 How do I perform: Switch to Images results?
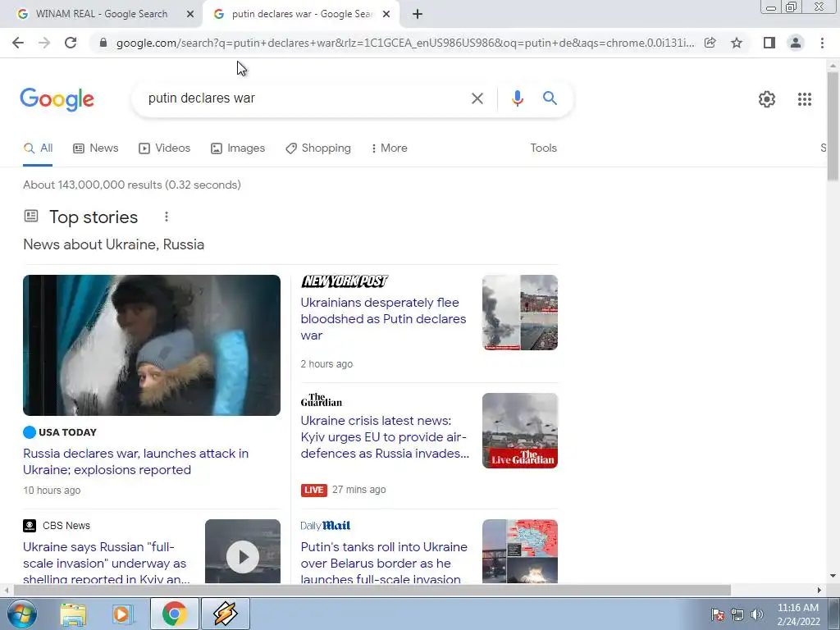pos(238,148)
